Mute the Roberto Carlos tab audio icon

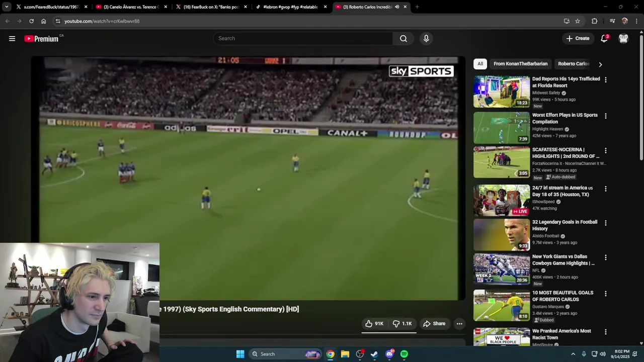pos(397,7)
